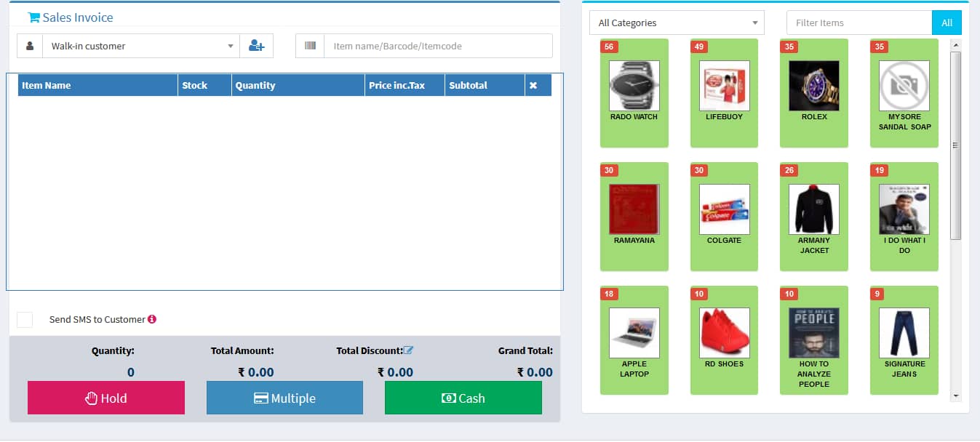
Task: Add the I Do What I Do book
Action: (904, 217)
